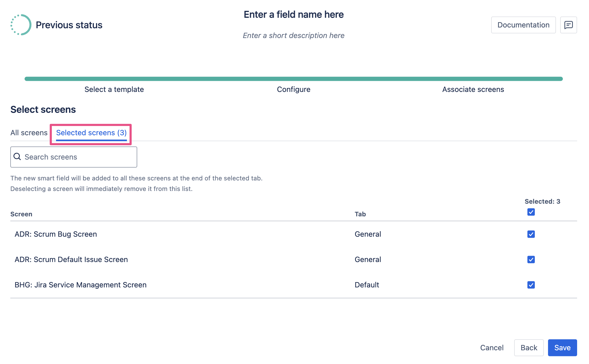
Task: Open the Documentation button
Action: coord(523,25)
